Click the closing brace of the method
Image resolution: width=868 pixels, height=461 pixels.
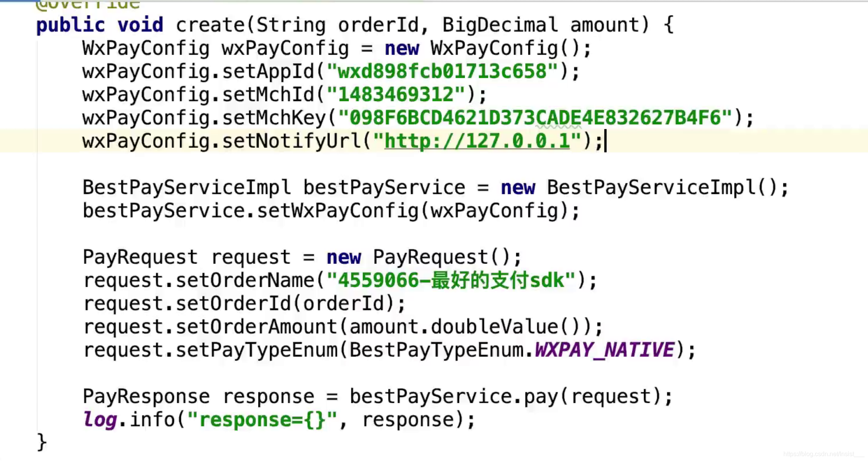[x=42, y=443]
